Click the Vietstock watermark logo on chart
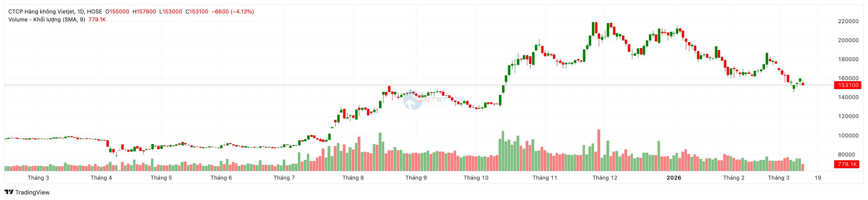The width and height of the screenshot is (868, 200). pyautogui.click(x=413, y=101)
